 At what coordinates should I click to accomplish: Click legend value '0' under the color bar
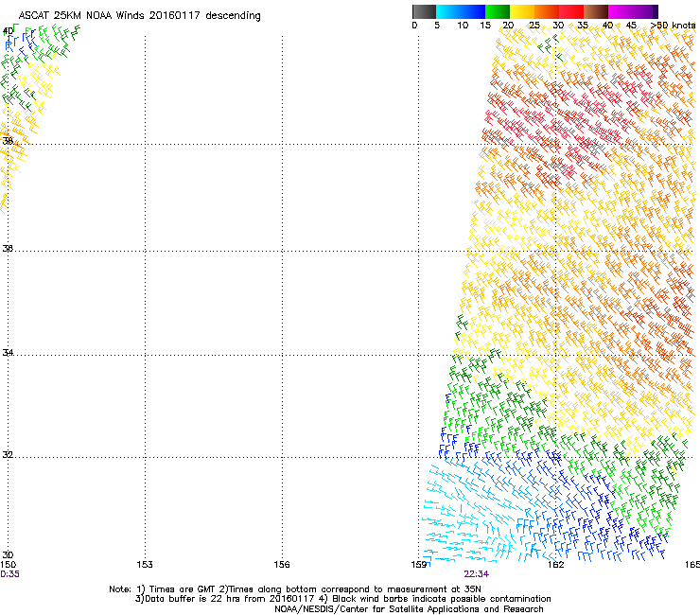[x=414, y=26]
